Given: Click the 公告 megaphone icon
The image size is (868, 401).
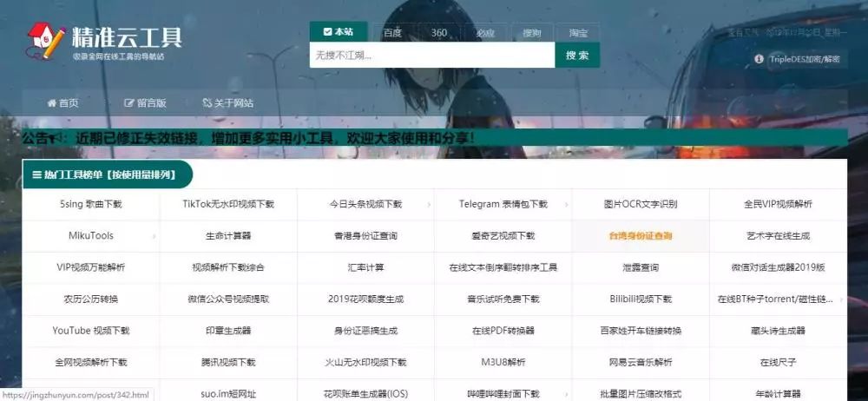Looking at the screenshot, I should (57, 138).
